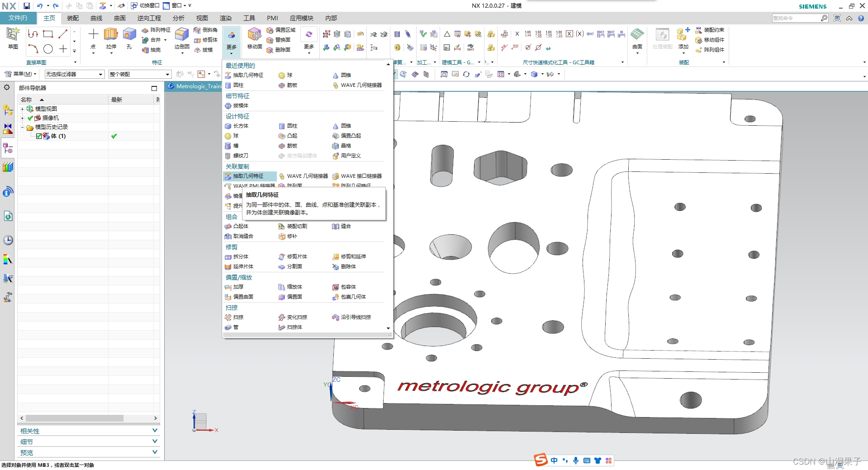Select 螺纹刀 (Thread) in the design features list
The image size is (868, 470).
click(x=237, y=156)
